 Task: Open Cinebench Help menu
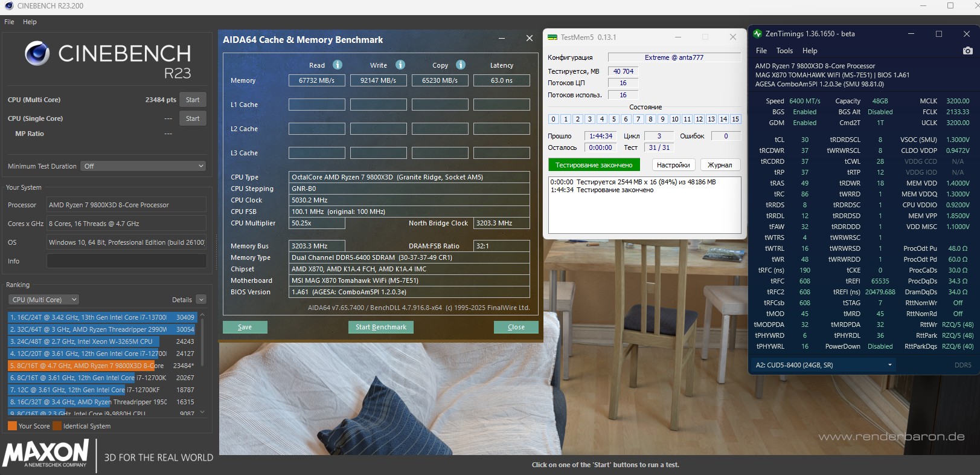tap(30, 22)
